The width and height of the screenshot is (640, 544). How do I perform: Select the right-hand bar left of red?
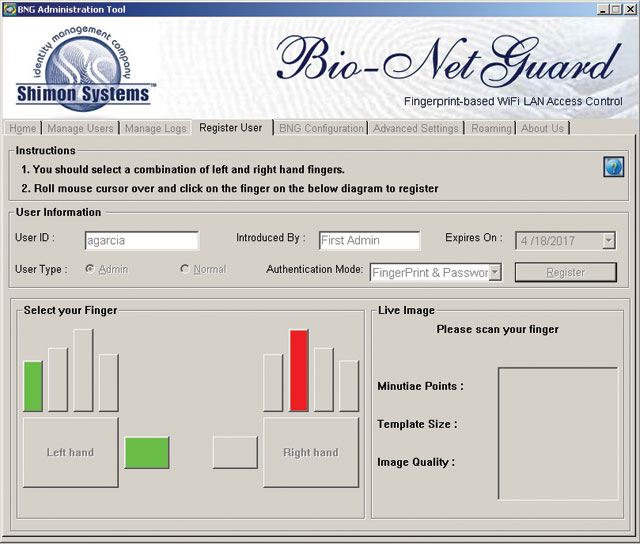273,382
